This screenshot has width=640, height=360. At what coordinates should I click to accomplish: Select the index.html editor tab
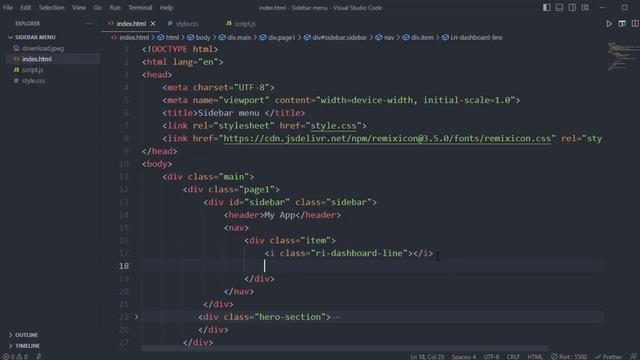pos(131,24)
